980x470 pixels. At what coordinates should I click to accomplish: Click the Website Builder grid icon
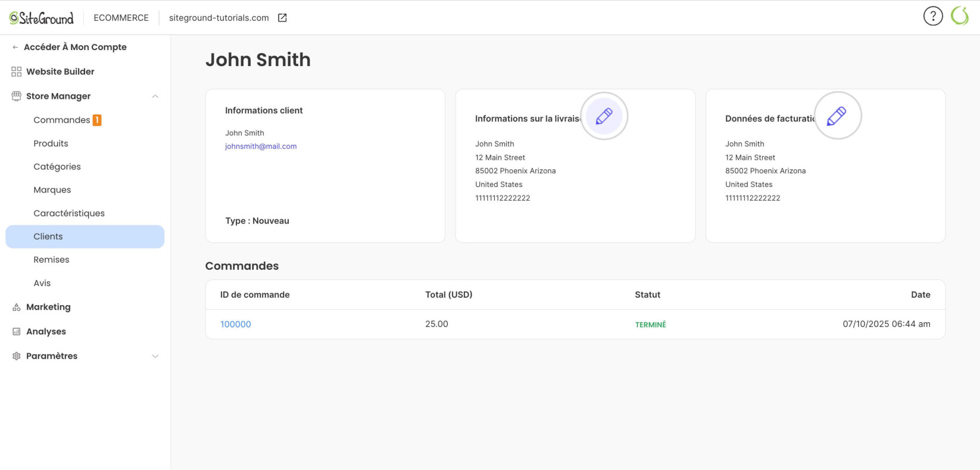click(16, 71)
